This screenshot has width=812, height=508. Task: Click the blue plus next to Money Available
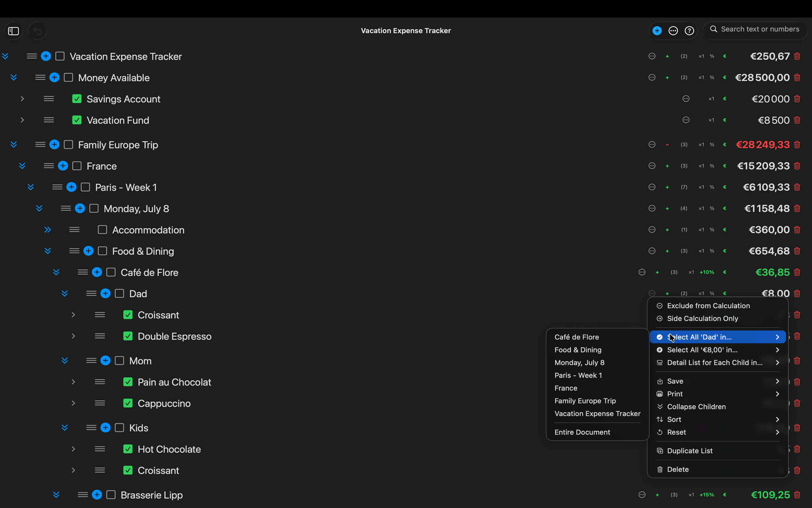pos(54,77)
